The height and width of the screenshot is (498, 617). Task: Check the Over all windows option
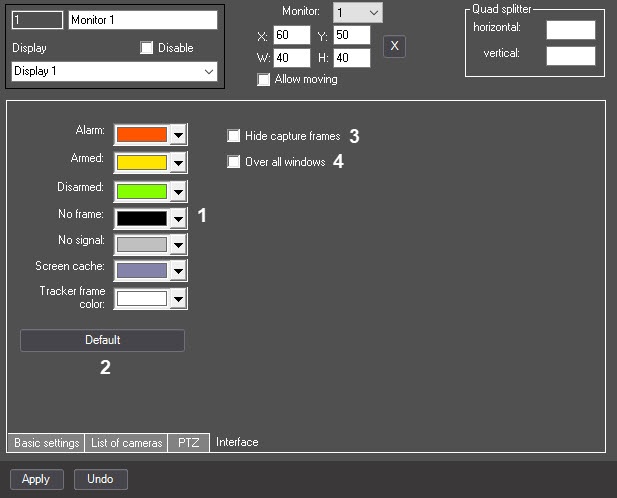(233, 162)
